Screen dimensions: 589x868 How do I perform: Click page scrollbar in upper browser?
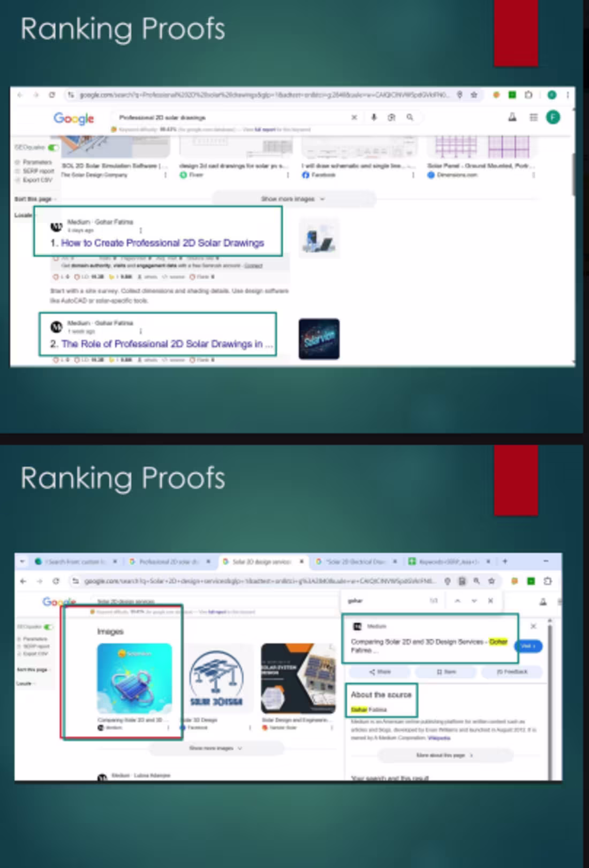click(573, 174)
